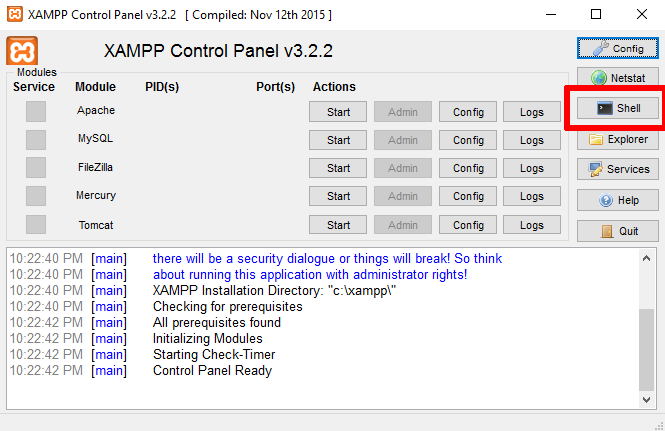Start the Apache module
This screenshot has width=665, height=431.
338,112
